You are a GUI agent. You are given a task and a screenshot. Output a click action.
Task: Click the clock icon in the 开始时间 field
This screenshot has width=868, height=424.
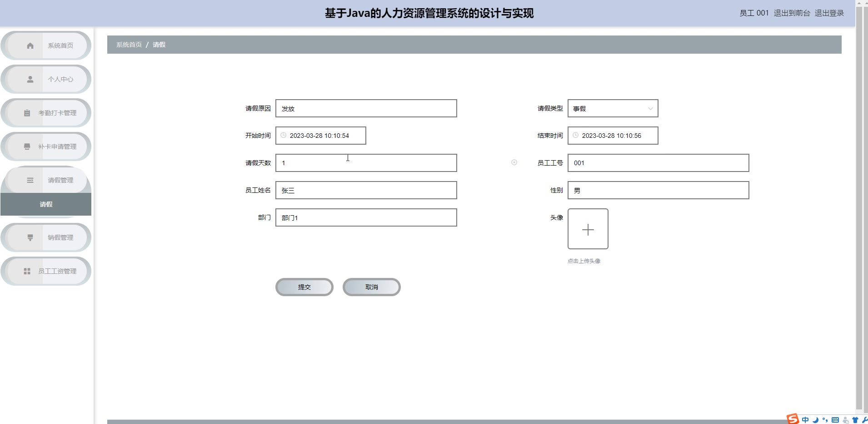tap(283, 135)
